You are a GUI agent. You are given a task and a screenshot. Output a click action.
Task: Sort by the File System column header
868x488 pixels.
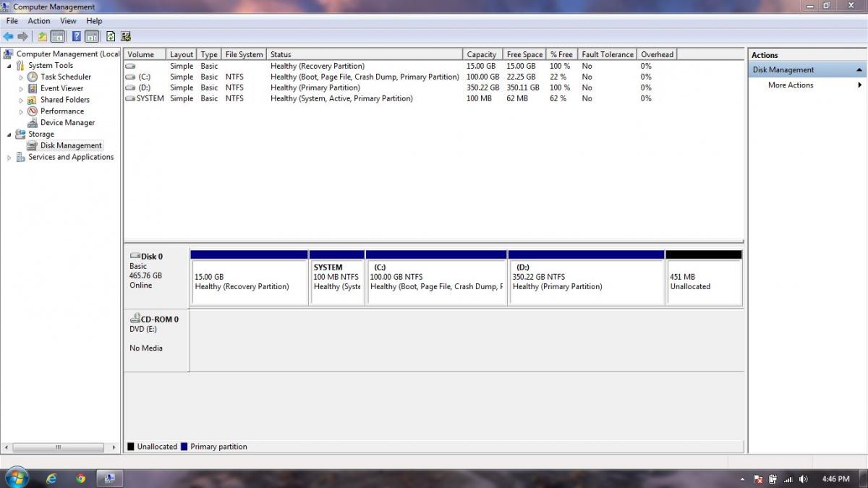coord(244,54)
